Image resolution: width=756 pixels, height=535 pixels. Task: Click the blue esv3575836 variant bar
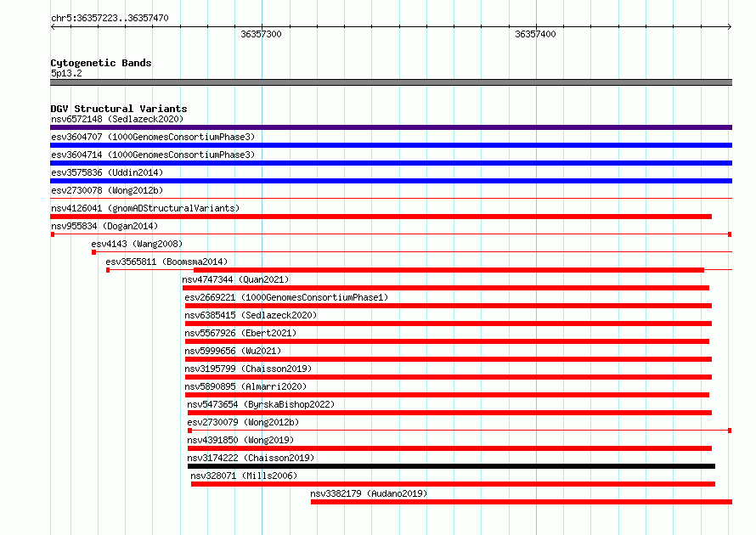[x=391, y=181]
